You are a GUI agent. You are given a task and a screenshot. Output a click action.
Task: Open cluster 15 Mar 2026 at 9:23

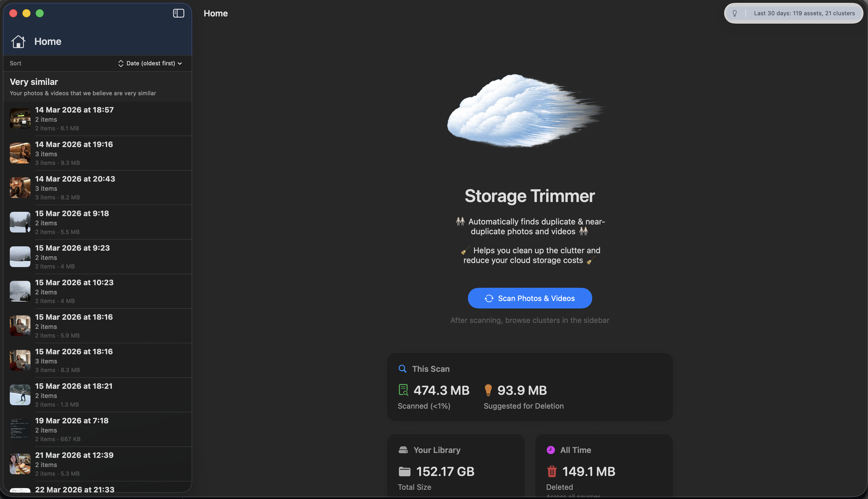97,257
